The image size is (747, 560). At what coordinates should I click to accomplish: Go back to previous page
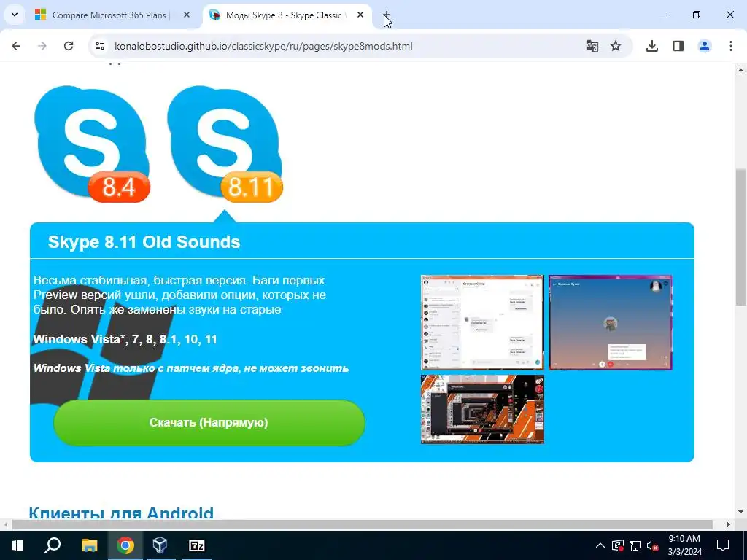pos(16,46)
